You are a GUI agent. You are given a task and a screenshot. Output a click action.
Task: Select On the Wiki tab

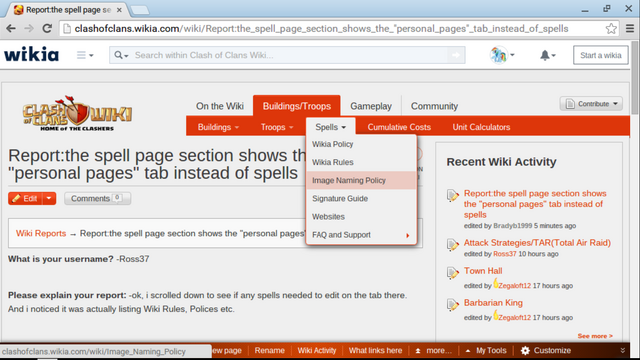pyautogui.click(x=220, y=106)
